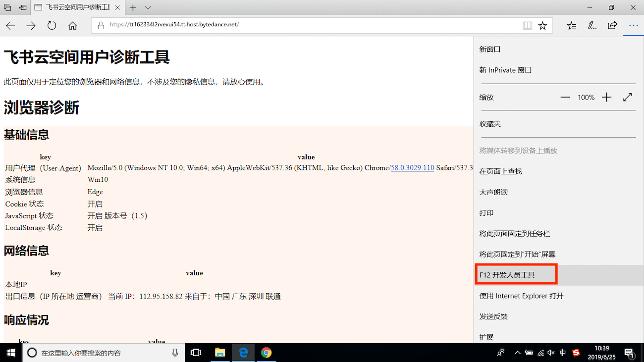The image size is (644, 362).
Task: Click the muted volume tray icon
Action: coord(551,353)
